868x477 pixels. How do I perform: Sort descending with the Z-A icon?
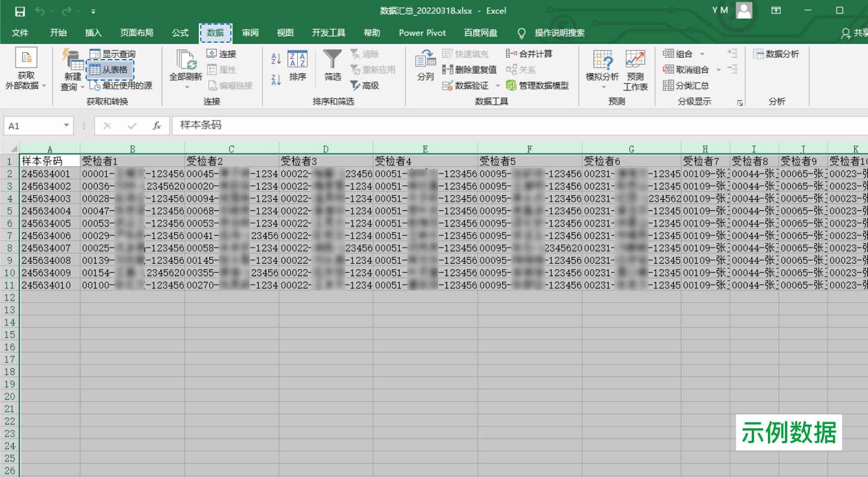point(276,80)
